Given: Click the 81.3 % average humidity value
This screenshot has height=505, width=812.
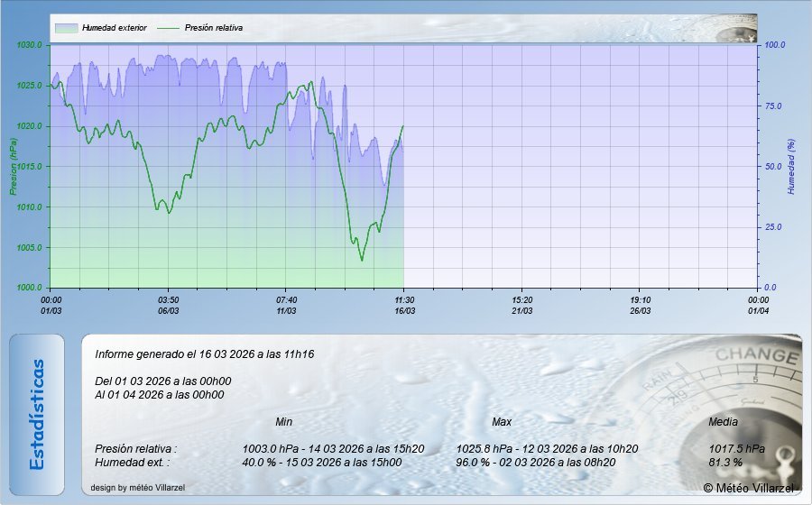Looking at the screenshot, I should [725, 463].
